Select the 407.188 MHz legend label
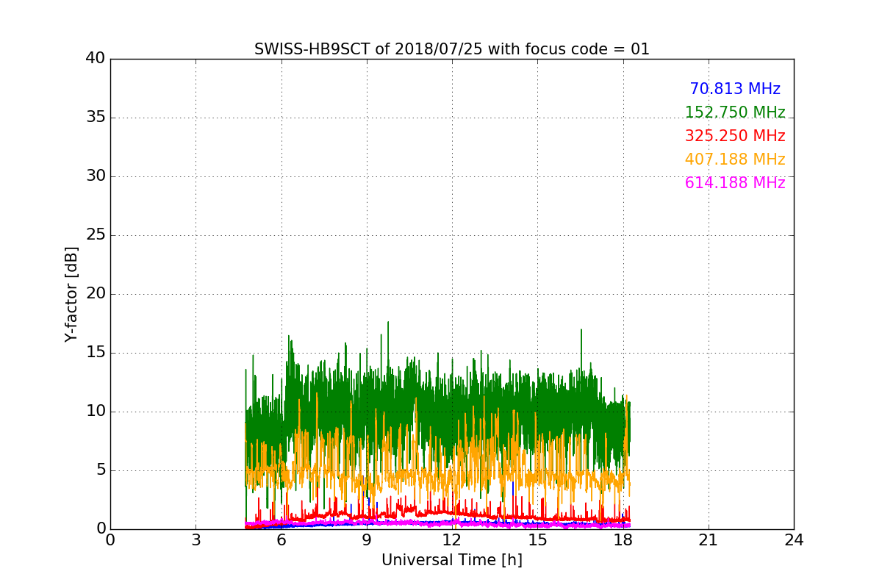The width and height of the screenshot is (882, 588). coord(735,159)
